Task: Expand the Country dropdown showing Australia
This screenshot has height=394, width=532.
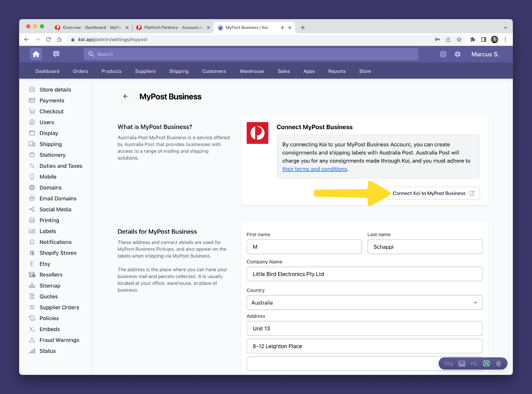Action: coord(364,302)
